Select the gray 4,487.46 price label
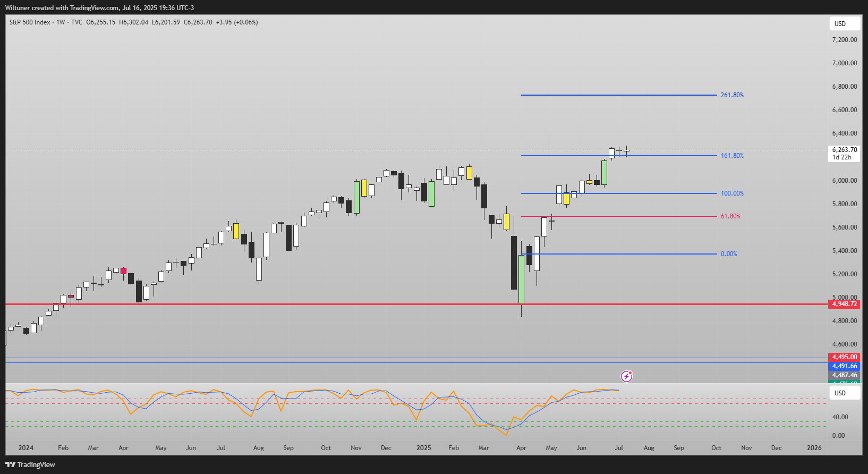868x474 pixels. pyautogui.click(x=845, y=375)
